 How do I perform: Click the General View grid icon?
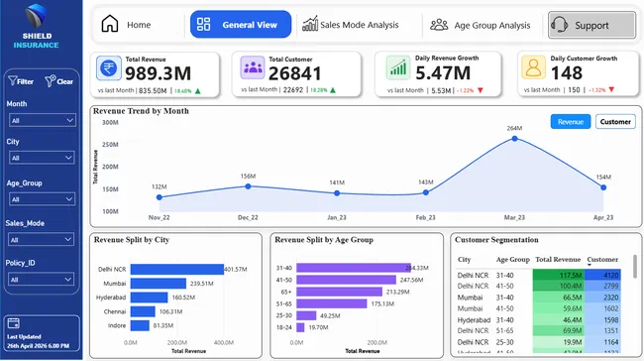[x=203, y=24]
